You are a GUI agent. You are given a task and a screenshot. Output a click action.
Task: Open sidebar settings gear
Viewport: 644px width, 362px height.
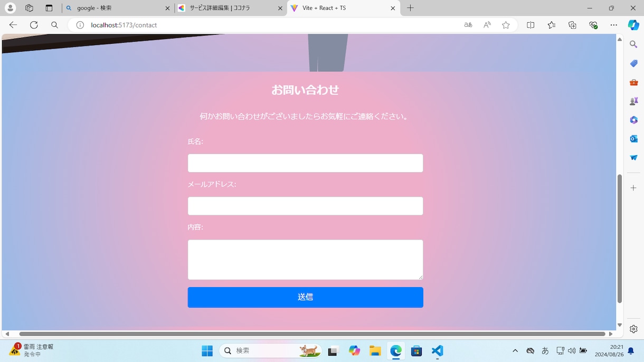[633, 329]
